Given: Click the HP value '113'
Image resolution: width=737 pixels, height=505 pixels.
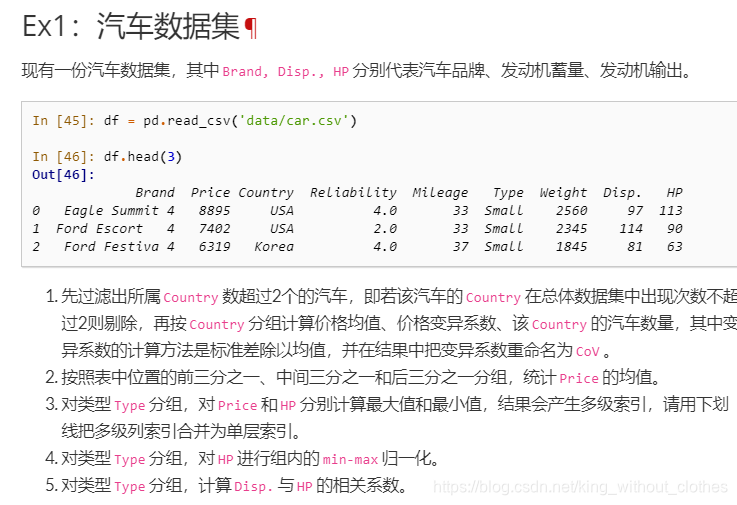Looking at the screenshot, I should tap(670, 211).
